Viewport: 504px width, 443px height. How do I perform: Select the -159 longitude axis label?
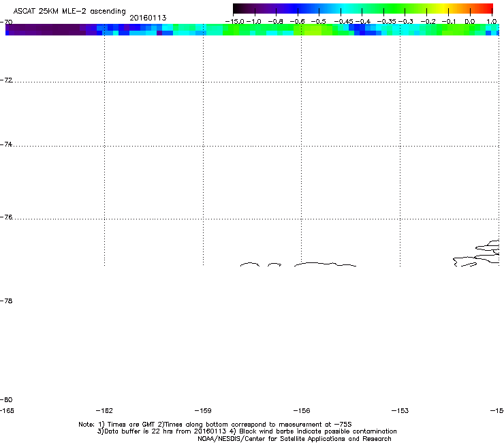coord(203,410)
